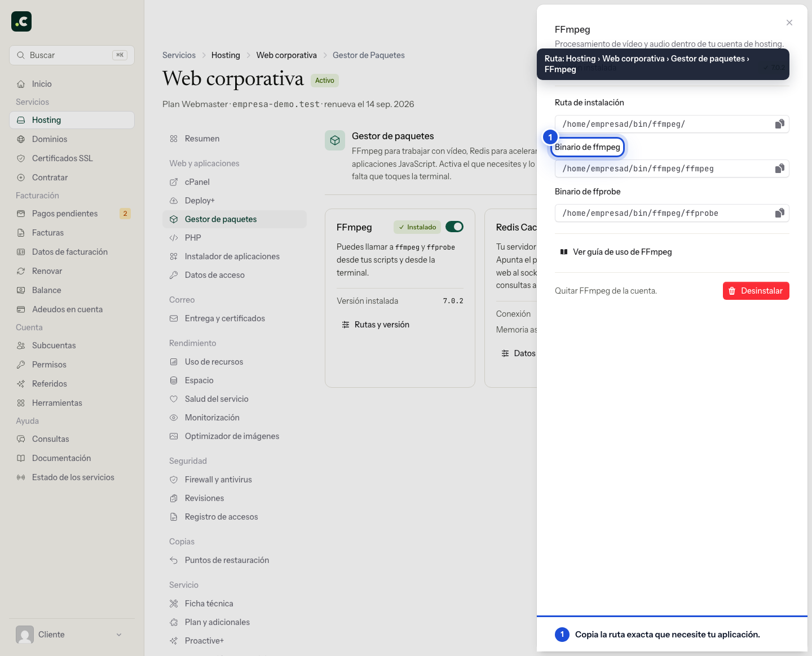Click the Uso de recursos icon

coord(174,362)
